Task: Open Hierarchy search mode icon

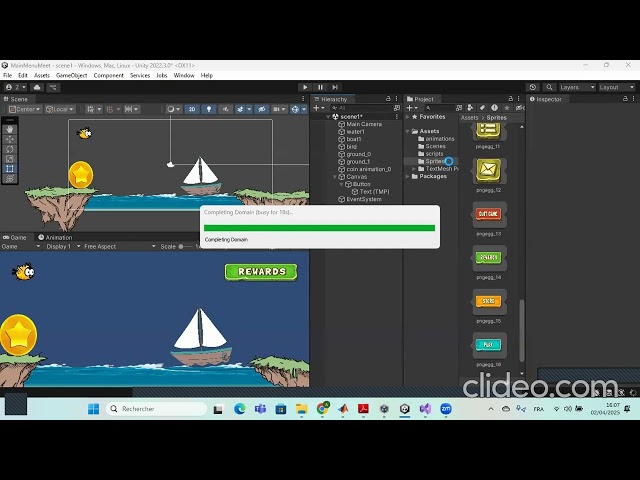Action: 396,108
